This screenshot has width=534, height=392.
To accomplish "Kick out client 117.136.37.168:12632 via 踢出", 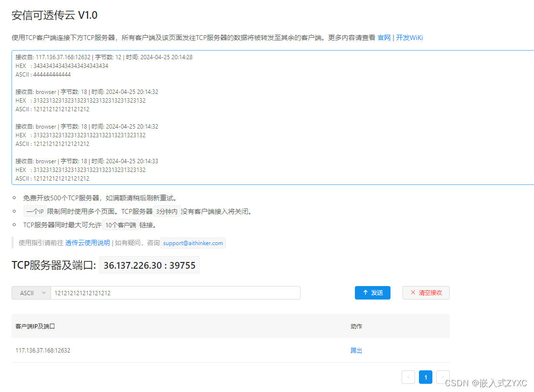I will [x=356, y=350].
